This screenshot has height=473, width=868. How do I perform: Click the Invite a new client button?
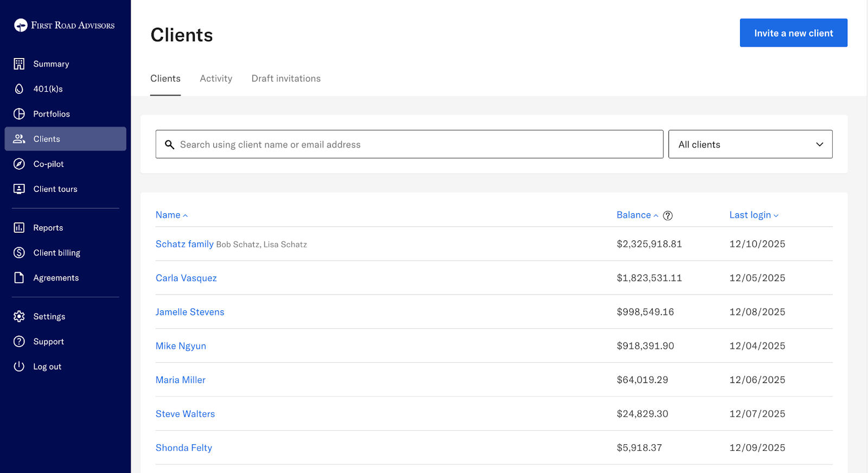[793, 33]
